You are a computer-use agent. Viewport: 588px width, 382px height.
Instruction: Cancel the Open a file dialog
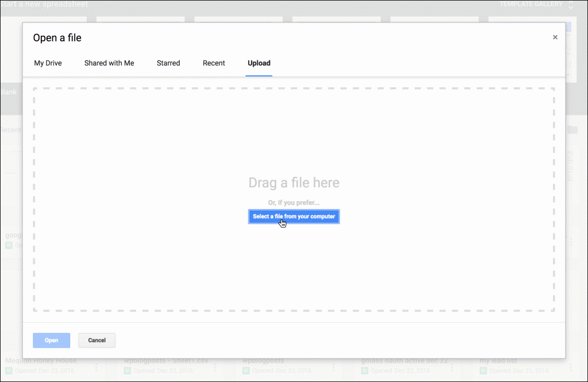[96, 340]
